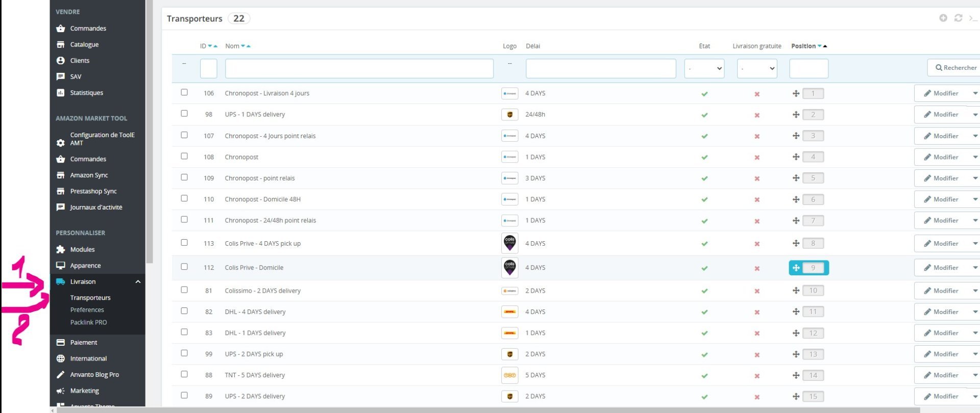Click the move handle for position 9
Viewport: 980px width, 413px height.
pyautogui.click(x=796, y=268)
